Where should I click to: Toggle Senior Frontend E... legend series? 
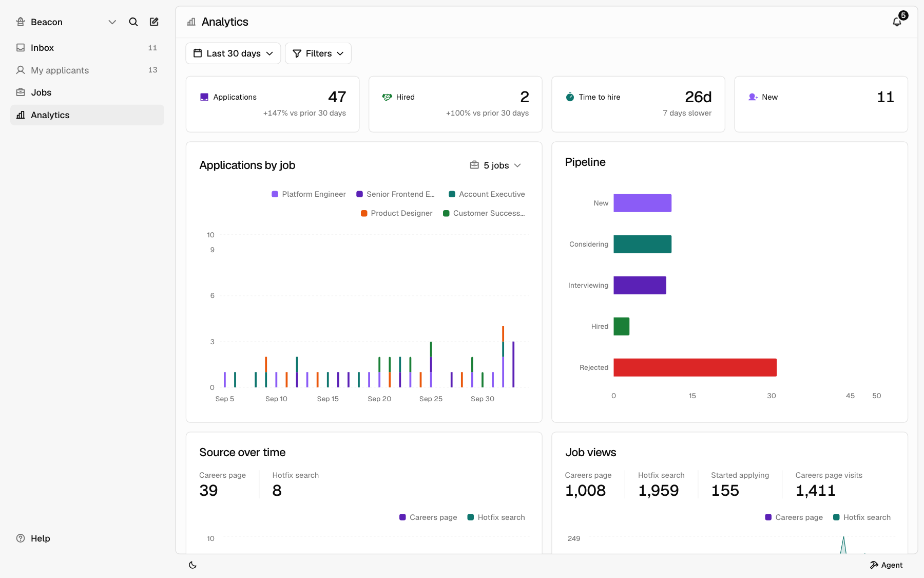pyautogui.click(x=395, y=194)
